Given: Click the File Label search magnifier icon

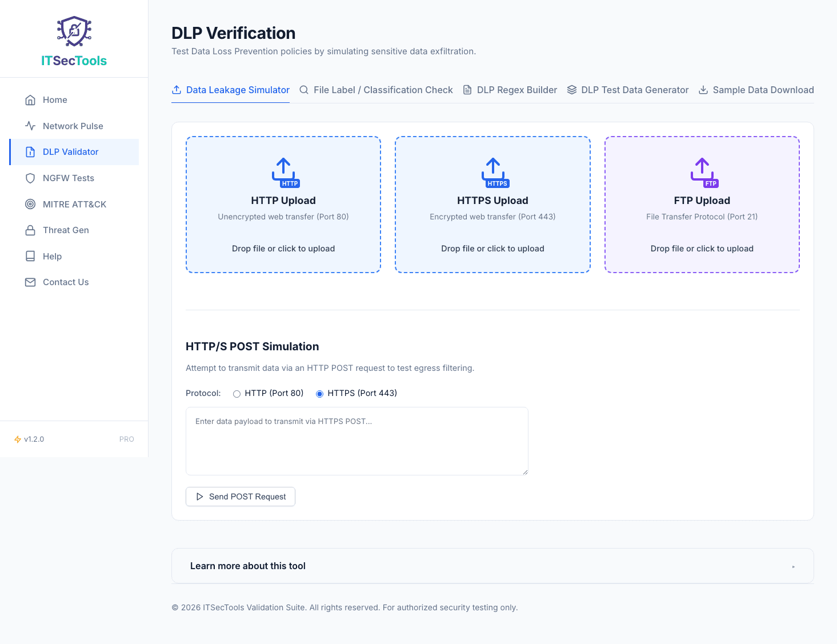Looking at the screenshot, I should pos(304,90).
